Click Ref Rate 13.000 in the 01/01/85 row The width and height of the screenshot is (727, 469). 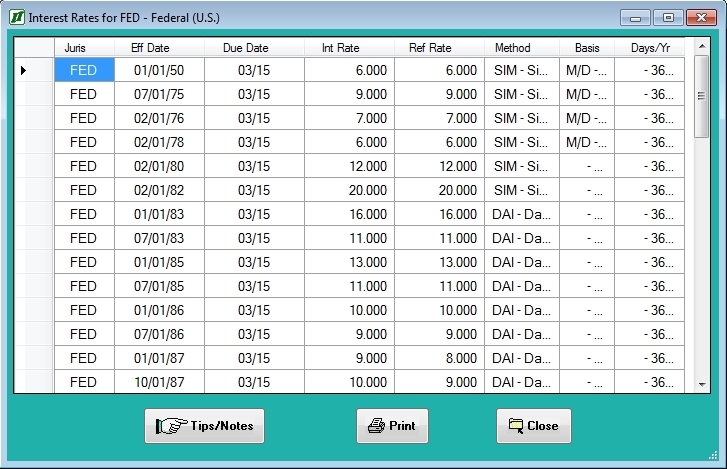(440, 262)
